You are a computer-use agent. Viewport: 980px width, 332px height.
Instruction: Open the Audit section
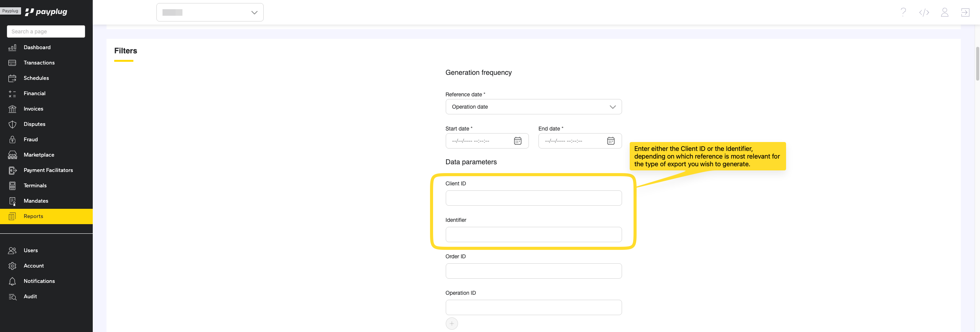(x=30, y=296)
